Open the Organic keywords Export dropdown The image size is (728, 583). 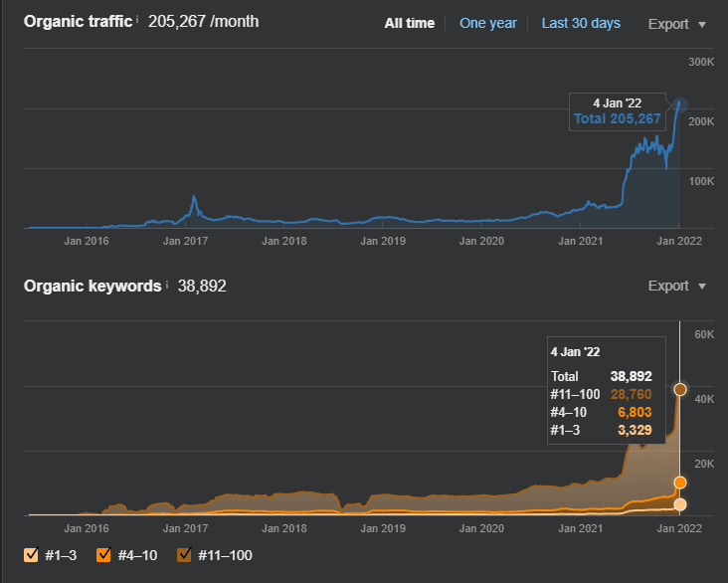click(677, 286)
